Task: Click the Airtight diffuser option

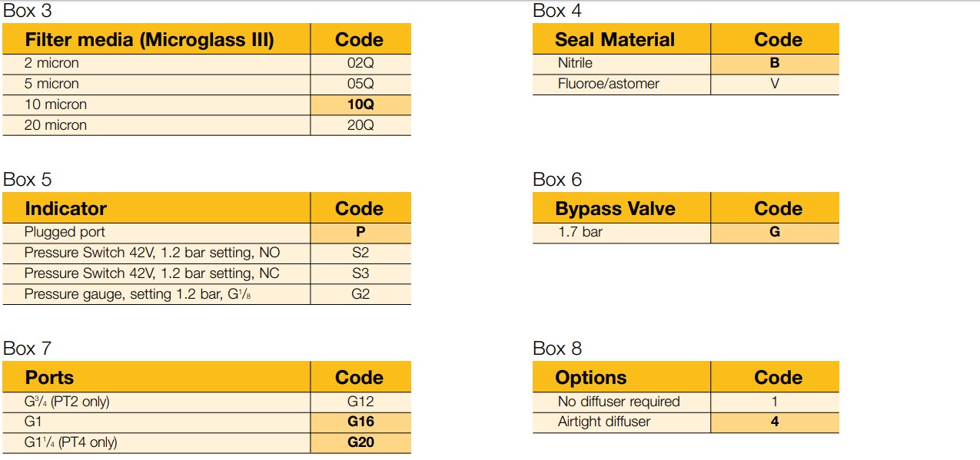Action: click(x=604, y=422)
